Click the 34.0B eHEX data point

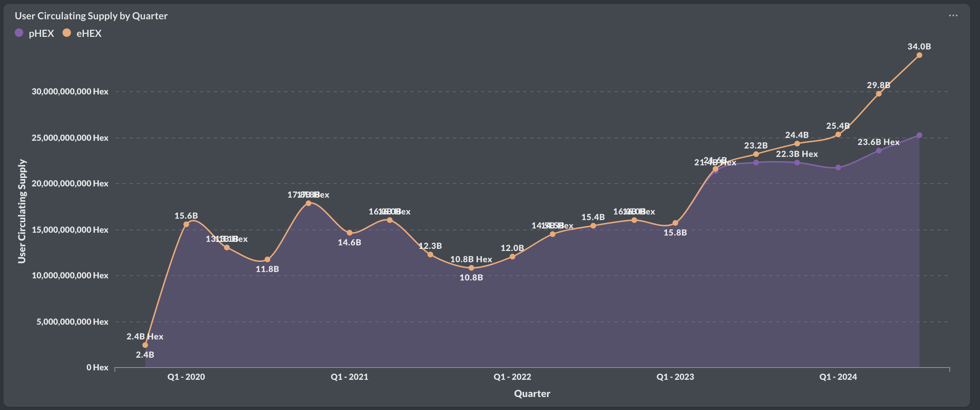coord(919,55)
